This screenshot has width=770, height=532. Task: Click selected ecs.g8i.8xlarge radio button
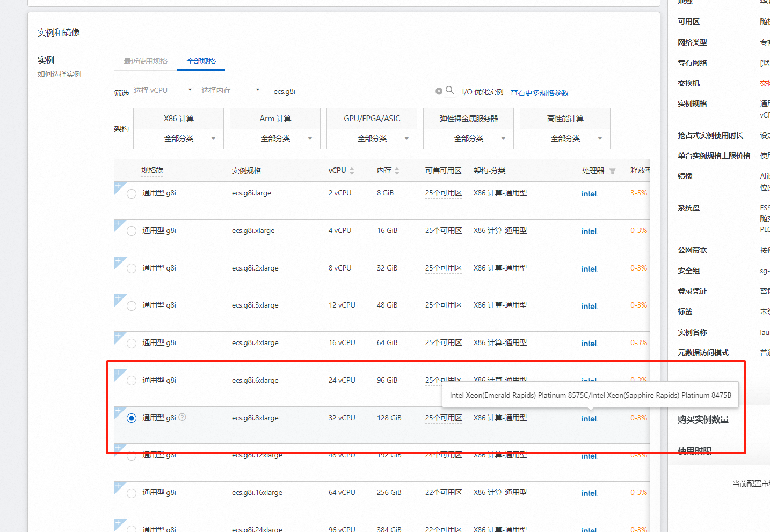(132, 418)
